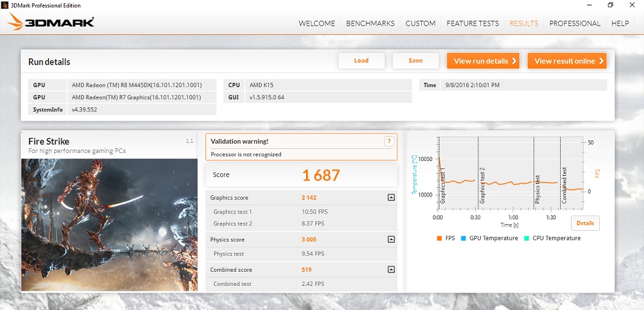Collapse the Physics score section

390,240
